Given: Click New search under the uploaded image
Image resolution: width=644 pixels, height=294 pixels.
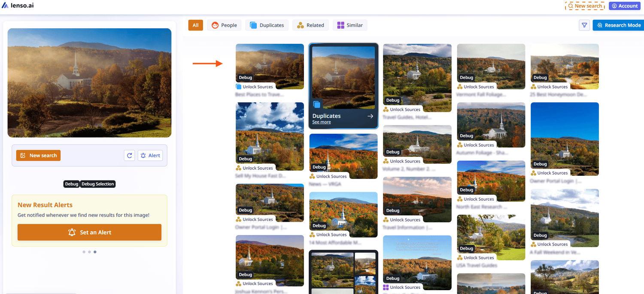Looking at the screenshot, I should 38,156.
